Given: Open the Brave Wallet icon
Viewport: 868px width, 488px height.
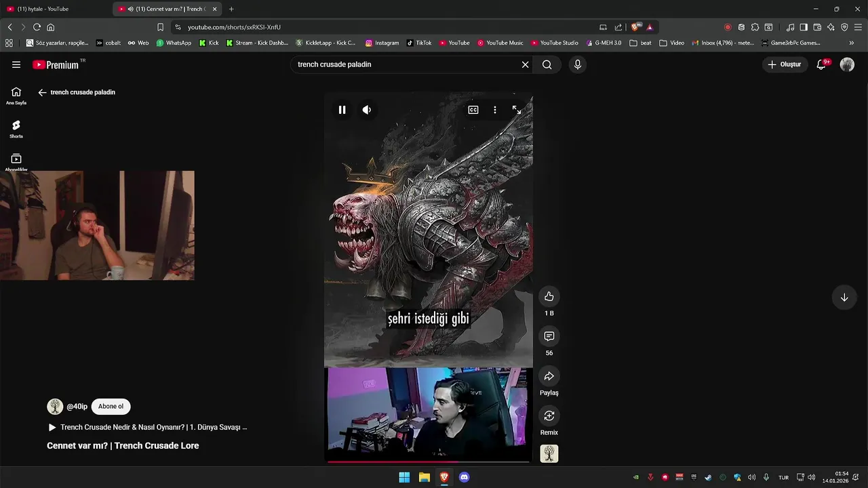Looking at the screenshot, I should [817, 27].
